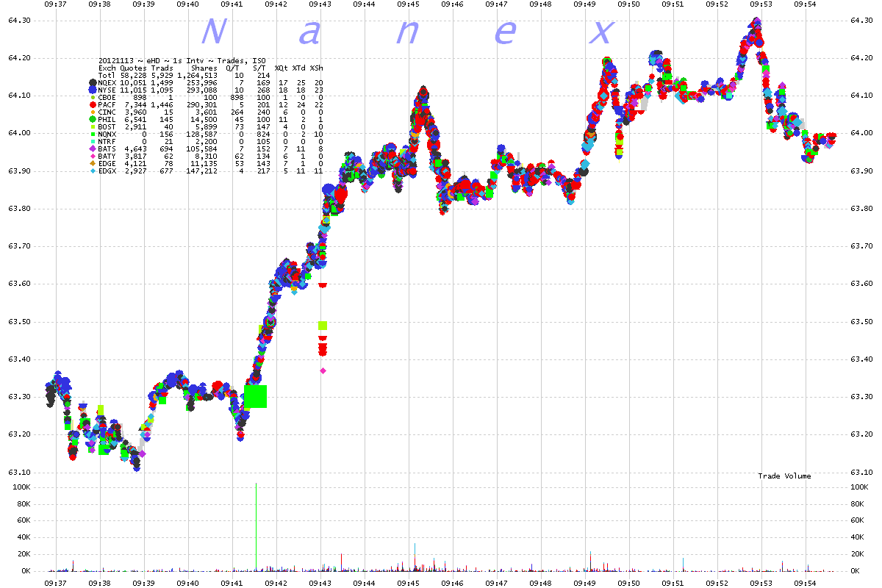
Task: Select '09:45' on the bottom time axis
Action: [409, 582]
